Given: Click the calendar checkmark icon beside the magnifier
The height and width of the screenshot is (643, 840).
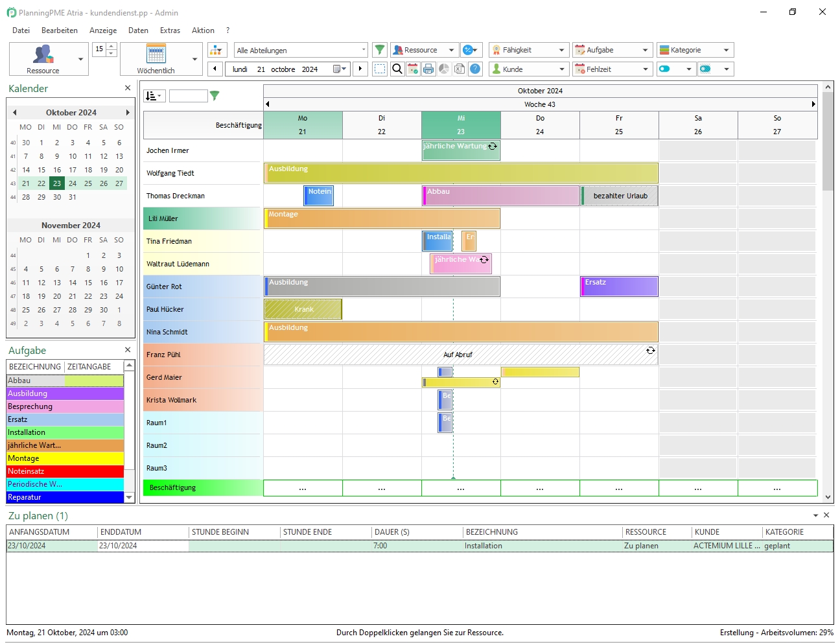Looking at the screenshot, I should coord(413,69).
